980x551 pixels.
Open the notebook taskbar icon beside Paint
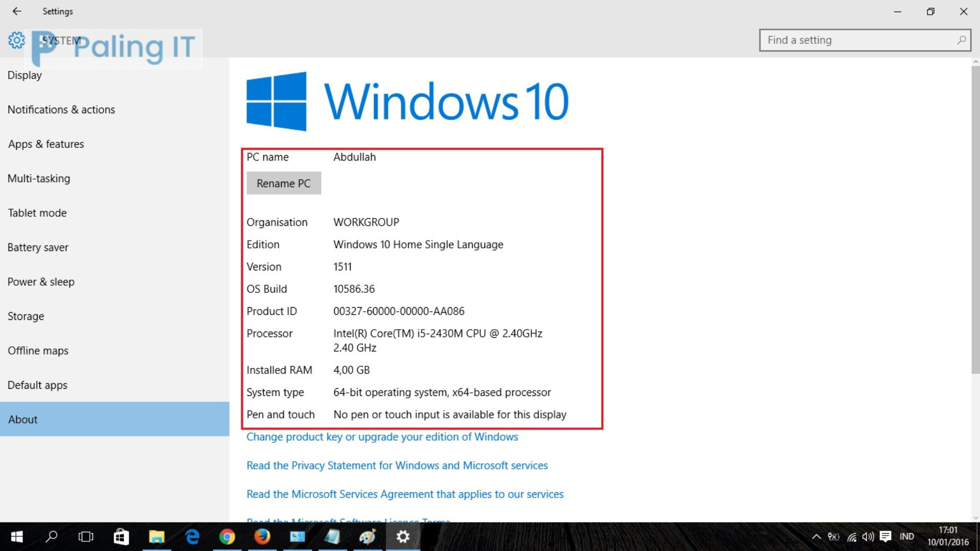coord(332,537)
